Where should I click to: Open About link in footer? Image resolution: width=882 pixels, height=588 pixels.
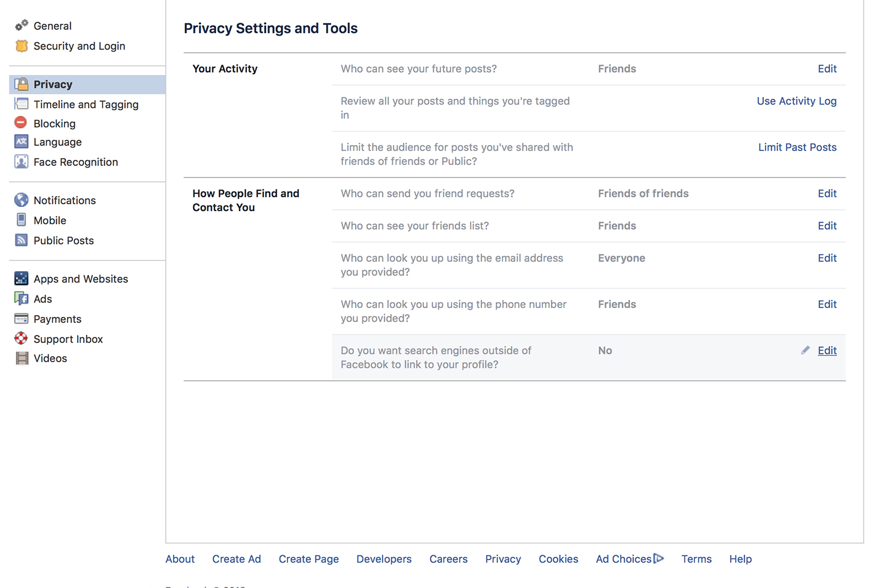(180, 559)
